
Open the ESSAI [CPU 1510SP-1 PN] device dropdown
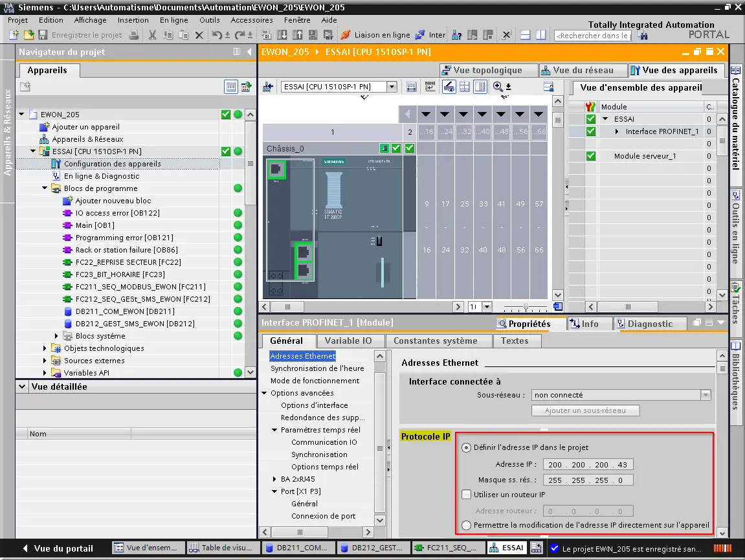coord(392,87)
